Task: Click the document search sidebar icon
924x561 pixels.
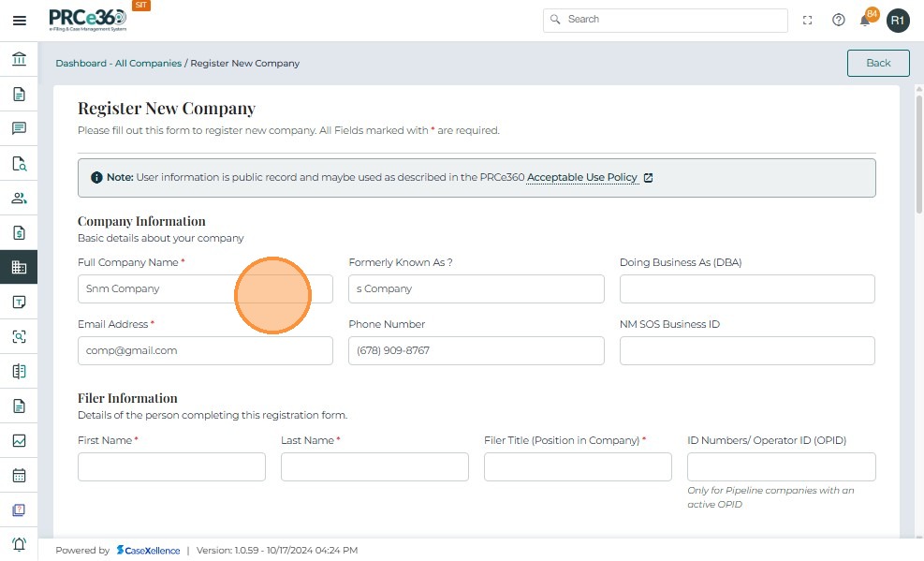Action: [x=19, y=163]
